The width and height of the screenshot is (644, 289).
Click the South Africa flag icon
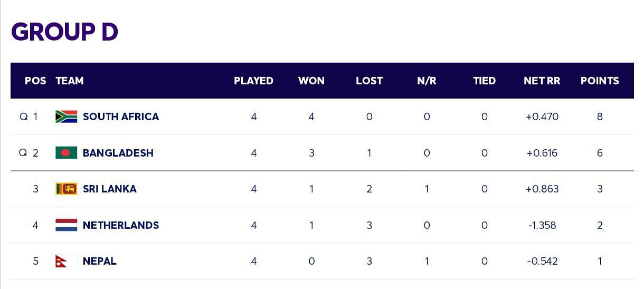click(x=67, y=117)
